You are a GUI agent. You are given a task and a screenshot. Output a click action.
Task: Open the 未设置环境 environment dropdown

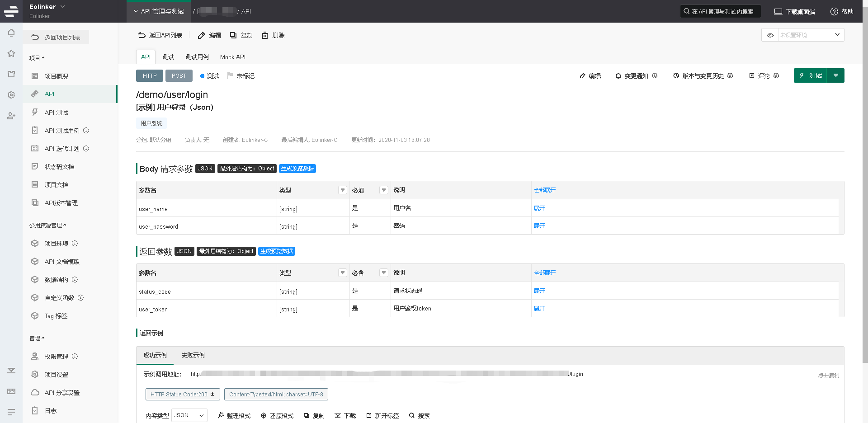point(811,35)
